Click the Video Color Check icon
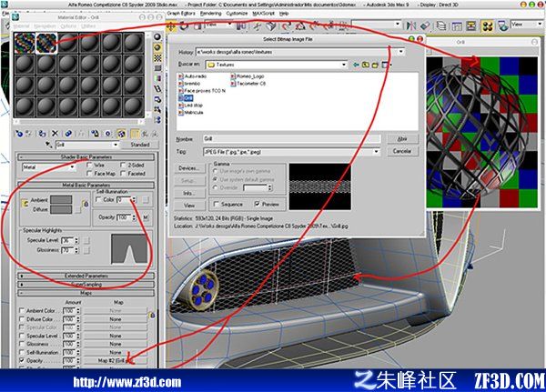 coord(157,79)
